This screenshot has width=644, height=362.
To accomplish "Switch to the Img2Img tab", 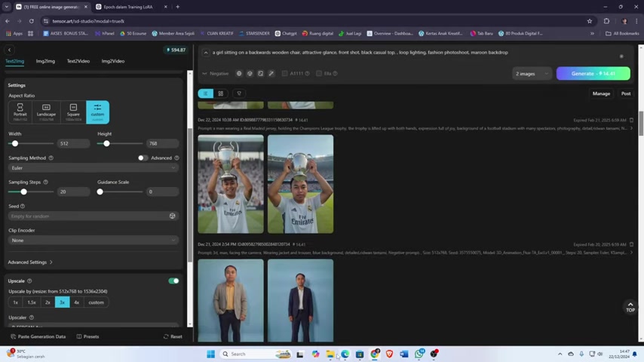I will [x=45, y=61].
